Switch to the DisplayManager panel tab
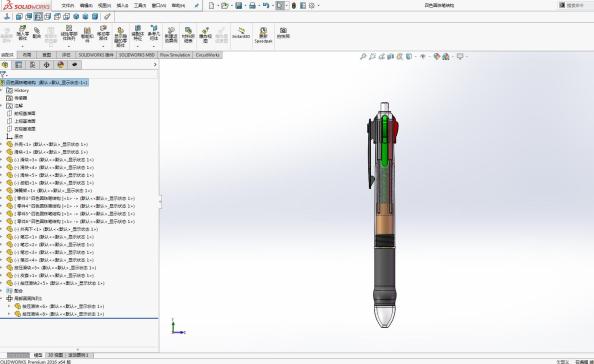594x364 pixels. (61, 65)
